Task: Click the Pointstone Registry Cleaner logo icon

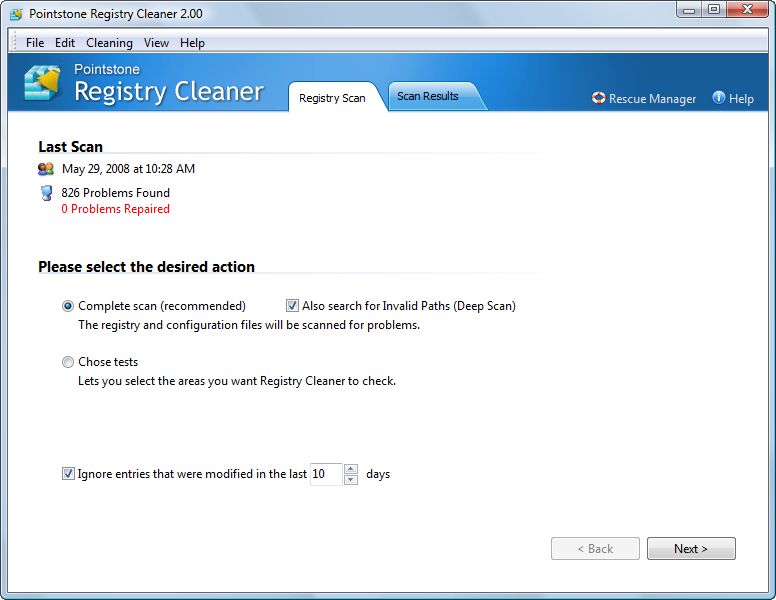Action: (x=43, y=82)
